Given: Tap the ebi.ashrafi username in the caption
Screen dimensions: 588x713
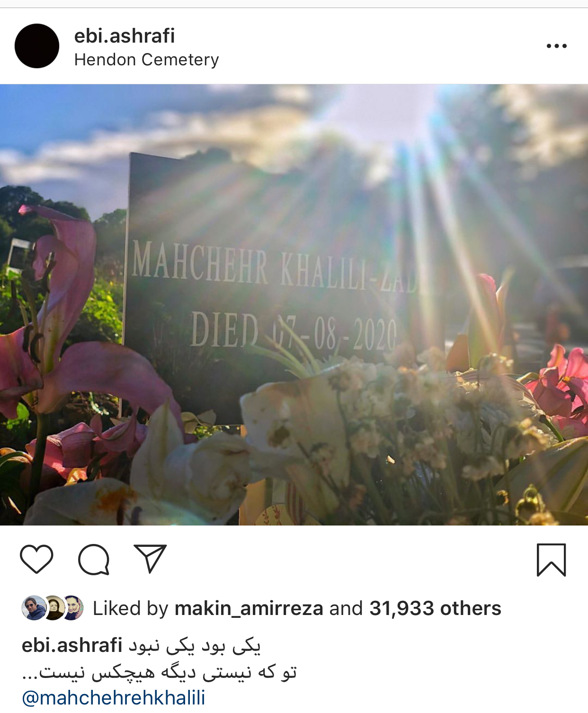Looking at the screenshot, I should tap(72, 645).
